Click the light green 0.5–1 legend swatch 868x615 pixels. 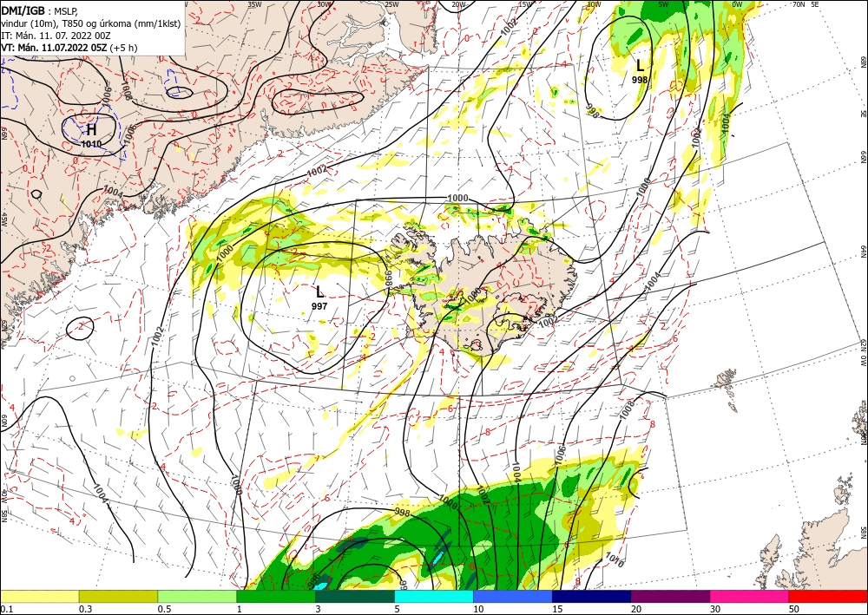point(197,596)
